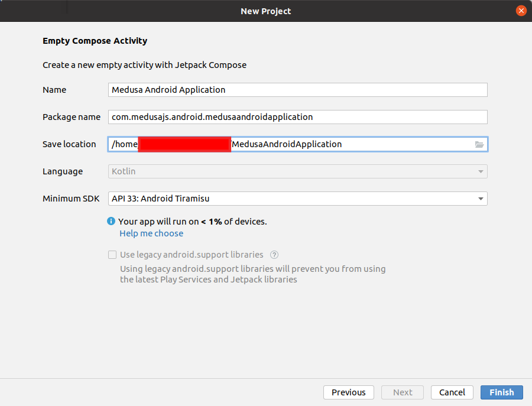Click the Language label
Screen dimensions: 532x406
[63, 171]
